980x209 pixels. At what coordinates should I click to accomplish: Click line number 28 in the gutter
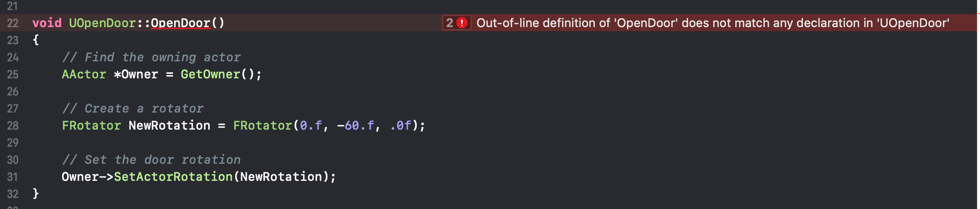pos(13,126)
